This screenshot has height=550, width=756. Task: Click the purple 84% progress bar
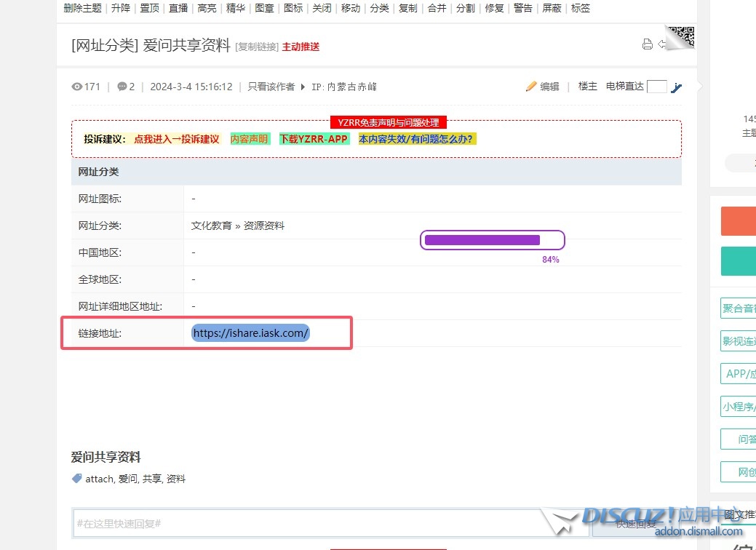coord(492,240)
